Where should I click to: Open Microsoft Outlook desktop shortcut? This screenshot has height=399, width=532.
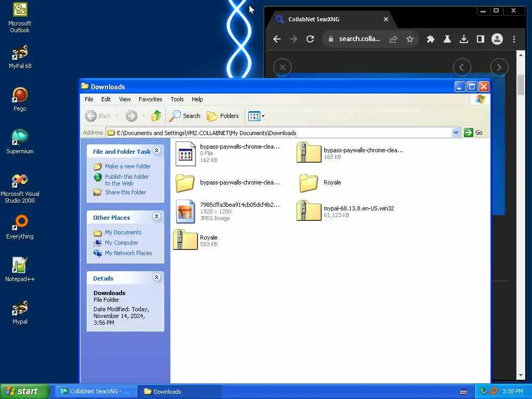coord(20,17)
